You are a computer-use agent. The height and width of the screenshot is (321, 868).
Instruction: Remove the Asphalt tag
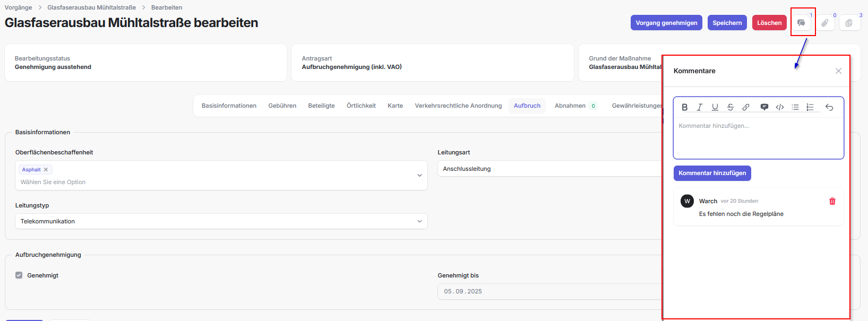point(46,170)
